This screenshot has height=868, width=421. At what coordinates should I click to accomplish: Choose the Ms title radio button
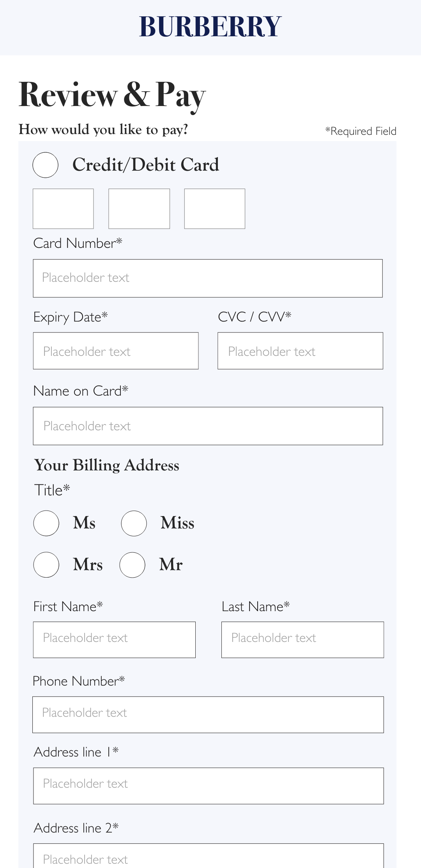click(46, 523)
